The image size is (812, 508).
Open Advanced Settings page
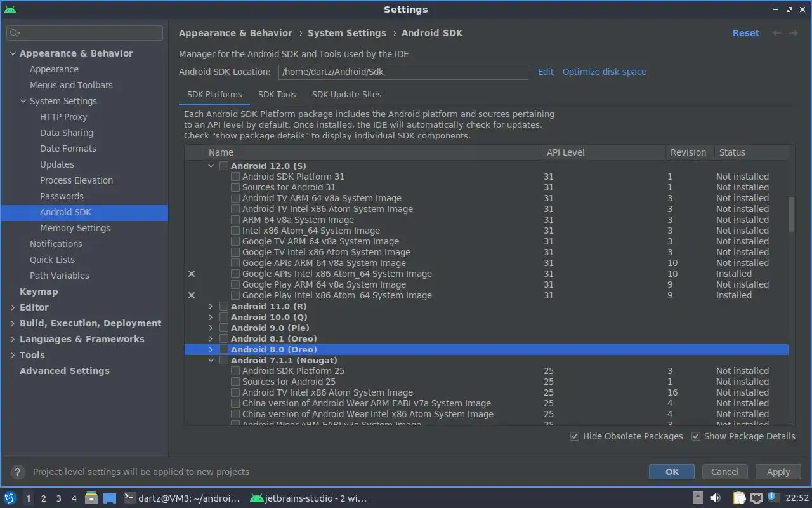pos(64,371)
